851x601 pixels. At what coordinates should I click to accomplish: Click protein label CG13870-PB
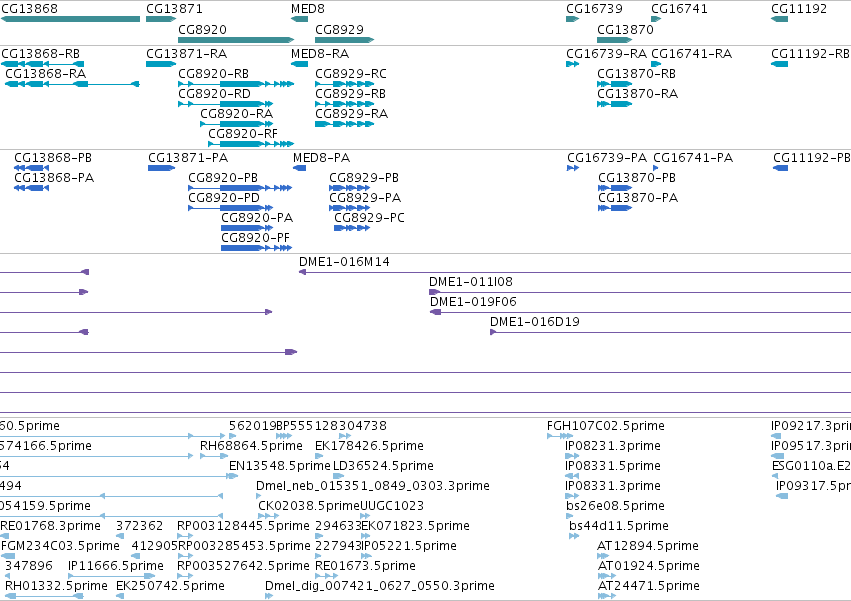(x=637, y=178)
